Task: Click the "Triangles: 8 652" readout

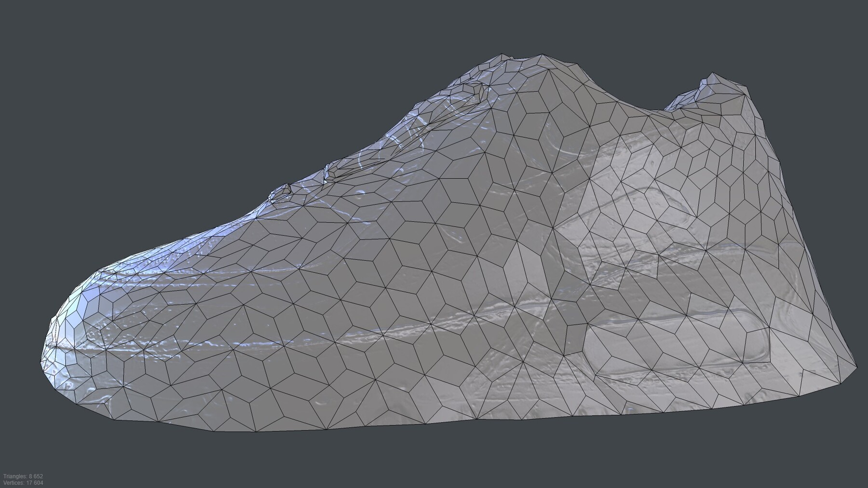Action: pos(23,476)
